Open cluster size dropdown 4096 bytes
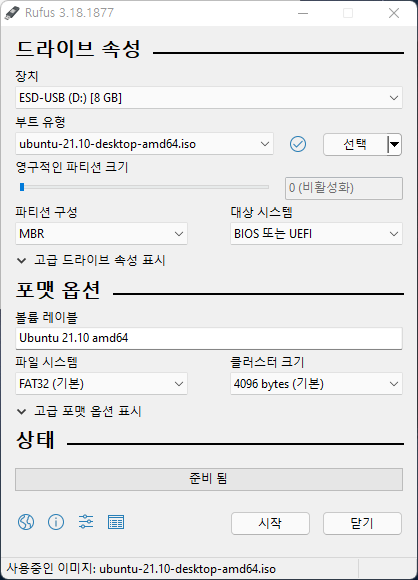 pyautogui.click(x=316, y=384)
